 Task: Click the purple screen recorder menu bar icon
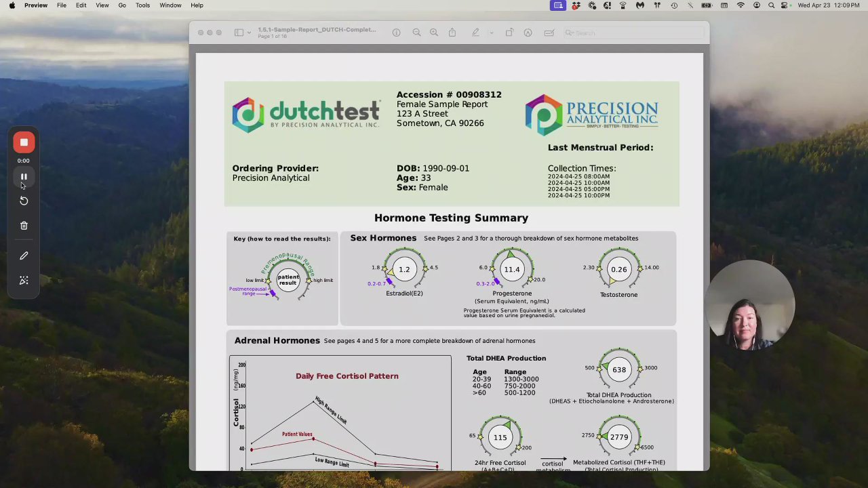558,5
